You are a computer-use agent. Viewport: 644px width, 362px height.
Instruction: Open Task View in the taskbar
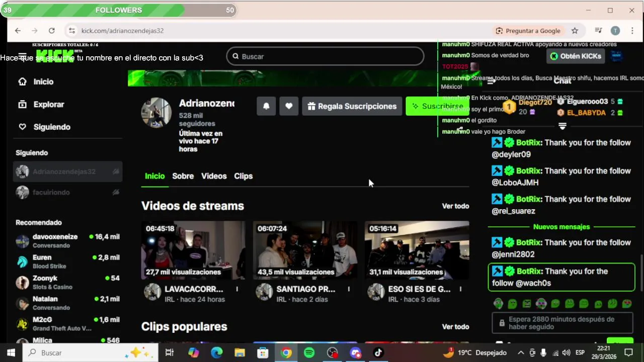(x=170, y=353)
